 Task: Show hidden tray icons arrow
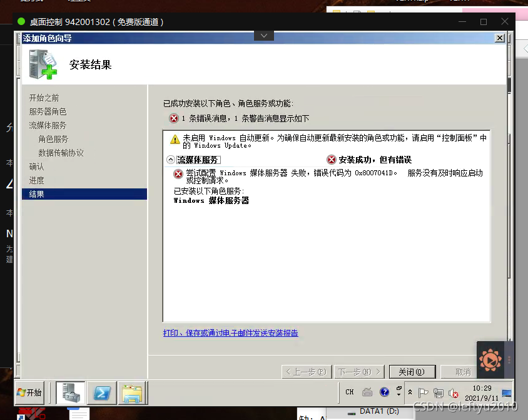click(410, 392)
